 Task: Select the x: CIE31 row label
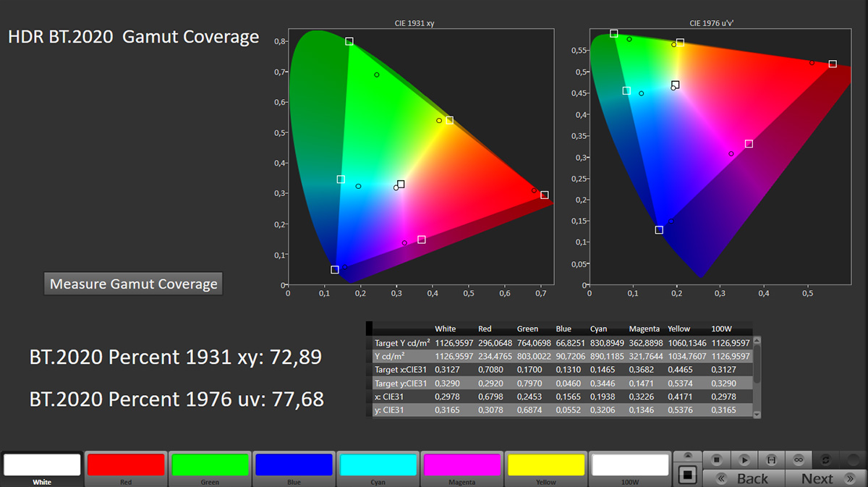coord(390,397)
